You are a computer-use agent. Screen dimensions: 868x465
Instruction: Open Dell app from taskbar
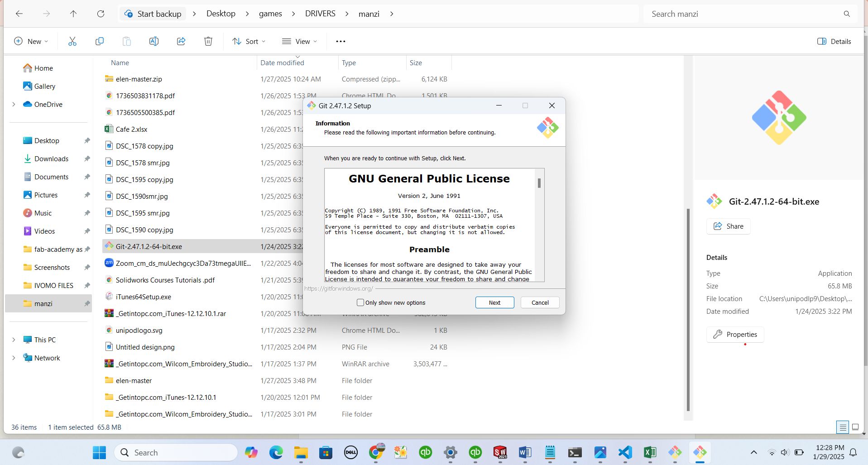coord(351,452)
